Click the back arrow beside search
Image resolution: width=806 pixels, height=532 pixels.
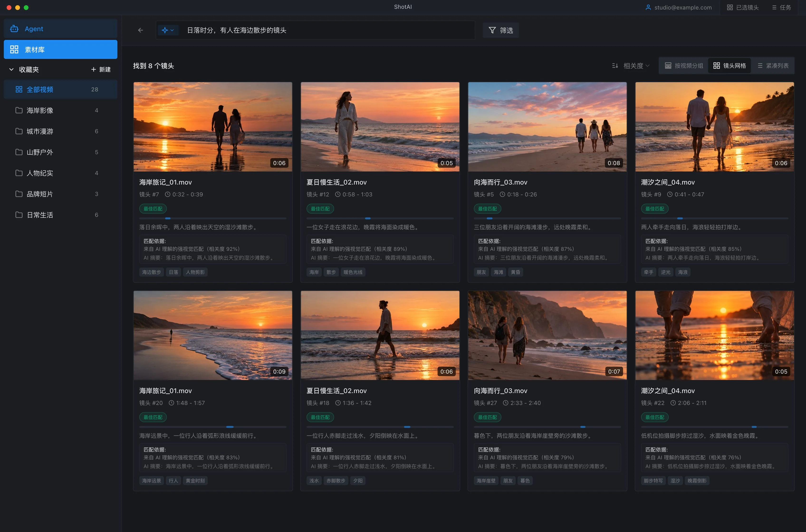pos(140,30)
